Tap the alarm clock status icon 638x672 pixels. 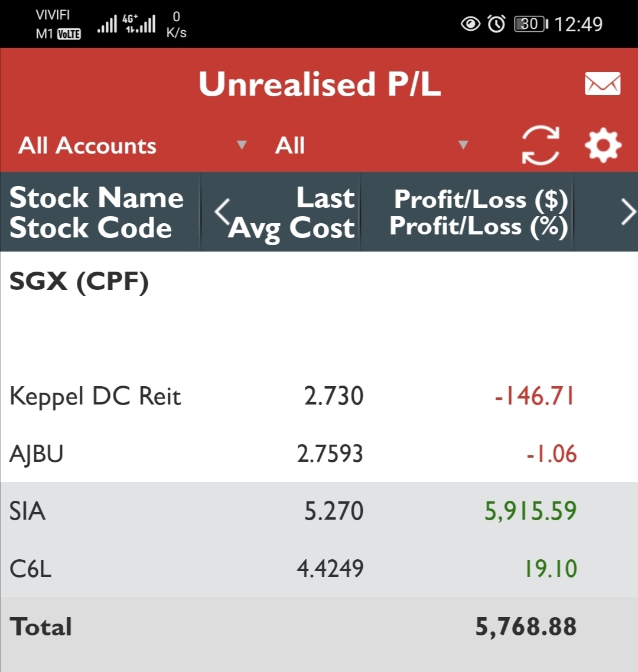496,24
